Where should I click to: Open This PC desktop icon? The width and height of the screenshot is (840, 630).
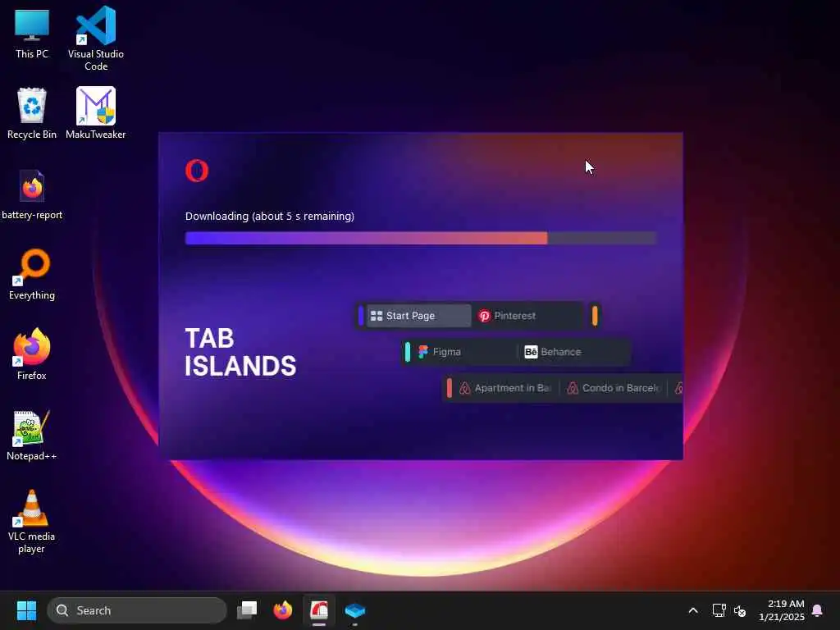[x=32, y=33]
